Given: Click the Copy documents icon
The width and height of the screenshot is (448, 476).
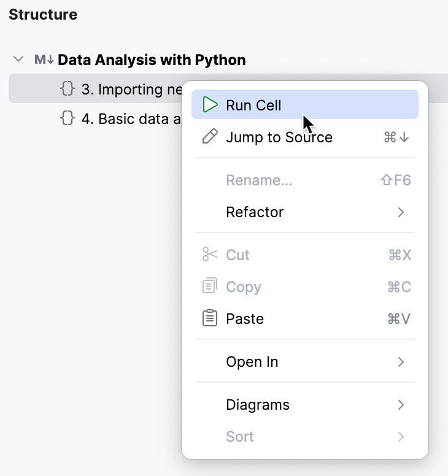Looking at the screenshot, I should (x=210, y=286).
